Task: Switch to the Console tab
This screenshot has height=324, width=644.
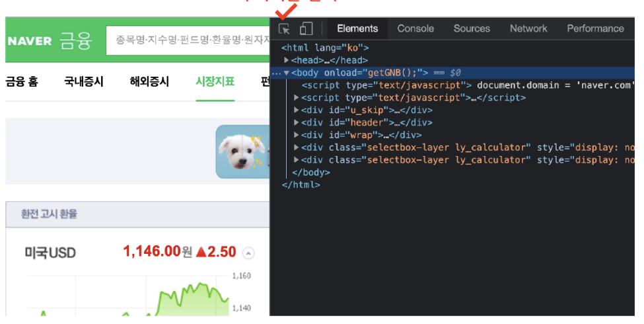Action: point(415,28)
